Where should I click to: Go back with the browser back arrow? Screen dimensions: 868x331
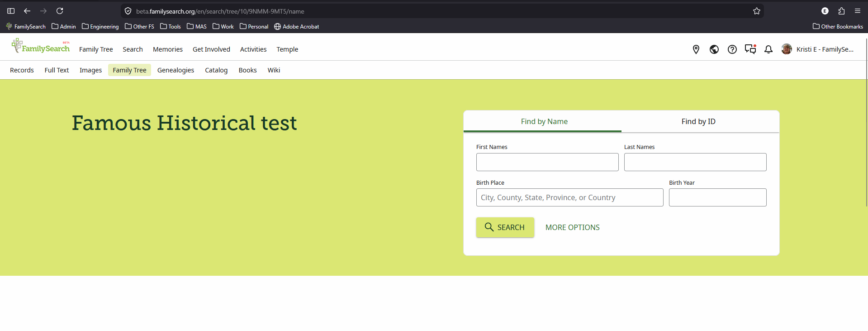(27, 11)
